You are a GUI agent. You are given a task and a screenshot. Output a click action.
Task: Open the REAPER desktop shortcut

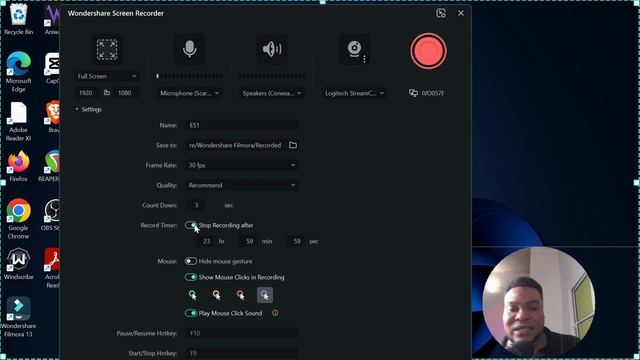tap(49, 166)
